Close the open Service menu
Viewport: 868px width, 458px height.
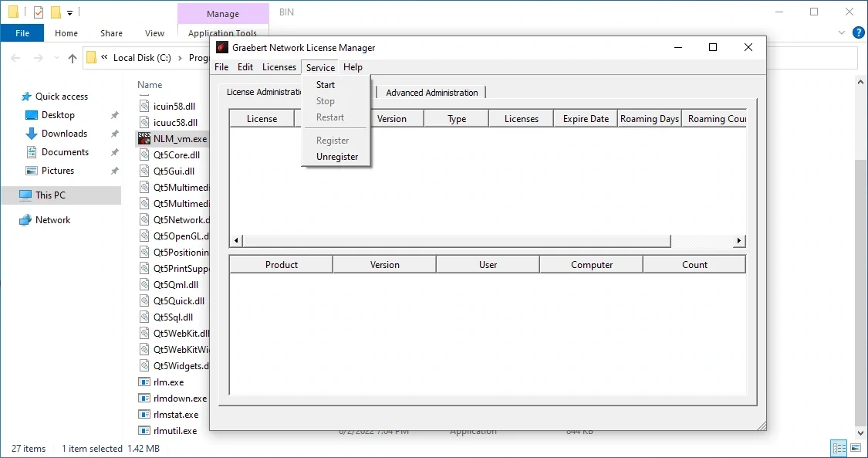[320, 67]
